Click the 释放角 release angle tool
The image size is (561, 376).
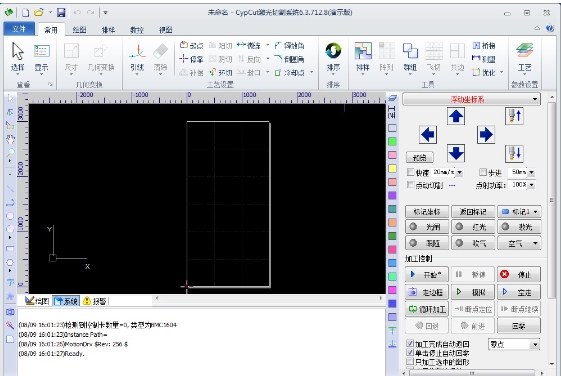point(289,45)
